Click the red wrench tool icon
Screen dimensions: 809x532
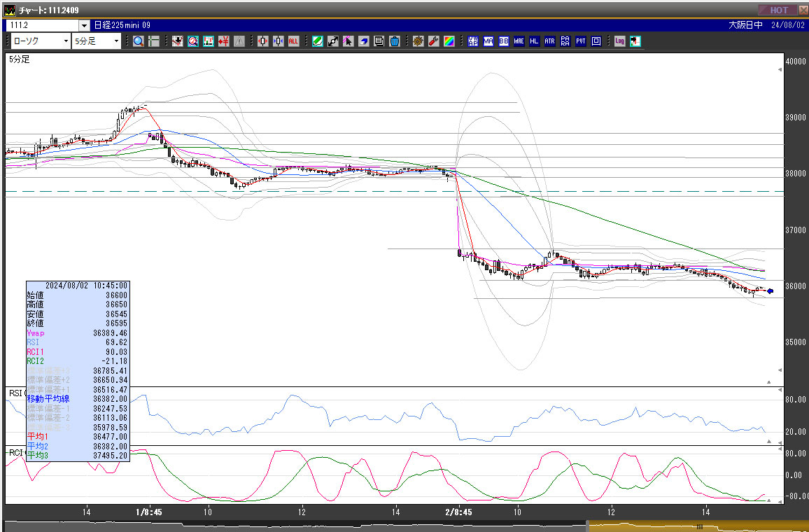(433, 41)
